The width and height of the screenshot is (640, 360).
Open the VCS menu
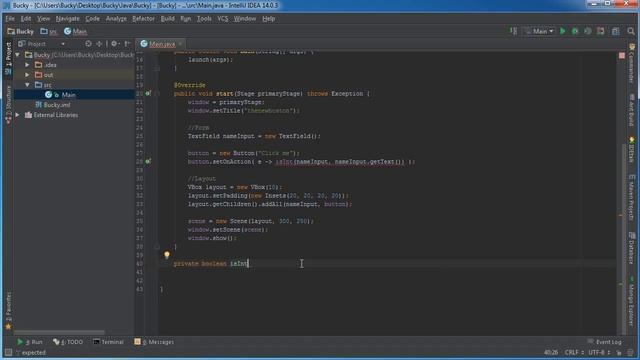222,19
